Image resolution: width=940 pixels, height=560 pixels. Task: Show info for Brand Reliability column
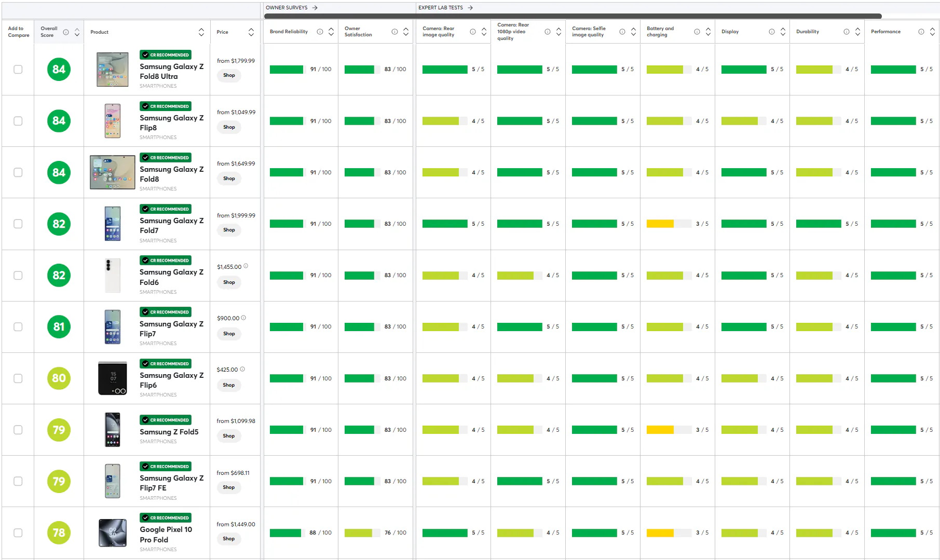(320, 32)
